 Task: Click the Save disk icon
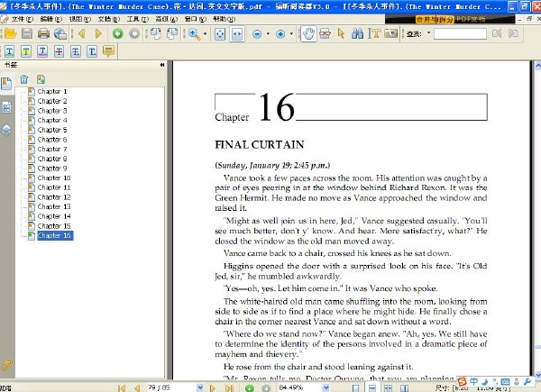coord(27,33)
